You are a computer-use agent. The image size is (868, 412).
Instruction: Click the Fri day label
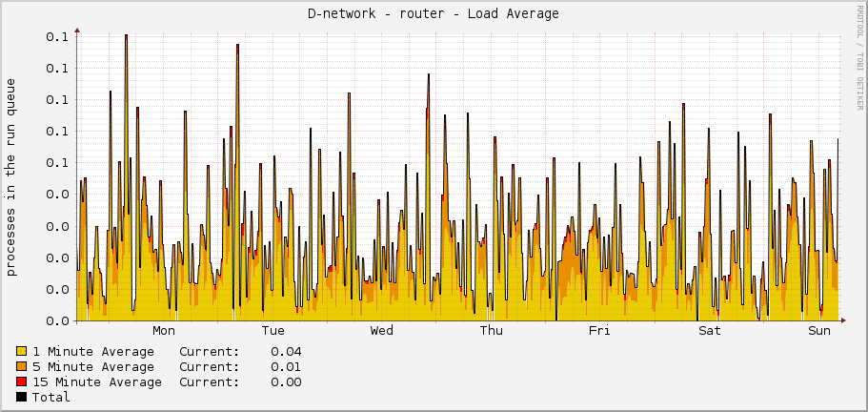(x=599, y=331)
